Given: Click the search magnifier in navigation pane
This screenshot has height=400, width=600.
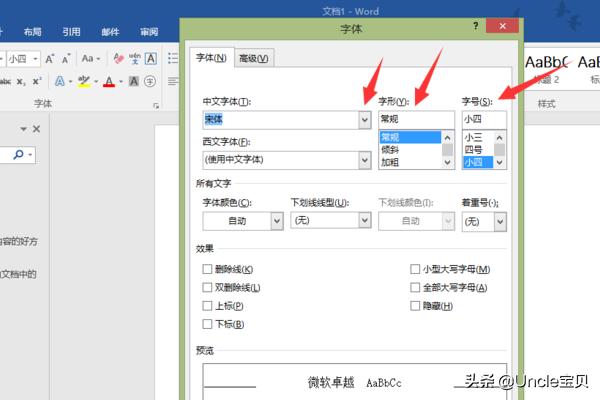Looking at the screenshot, I should pyautogui.click(x=19, y=155).
